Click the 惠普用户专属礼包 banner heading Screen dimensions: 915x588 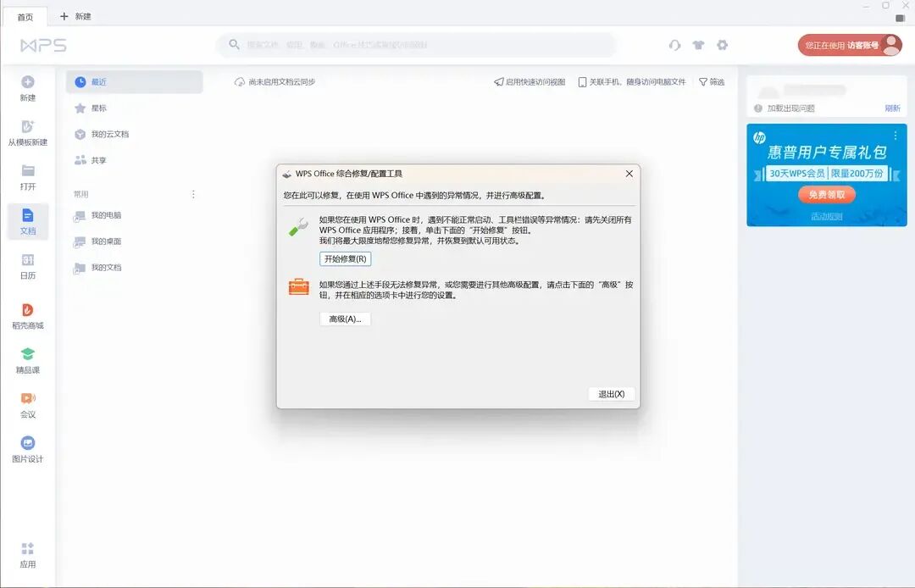click(826, 153)
